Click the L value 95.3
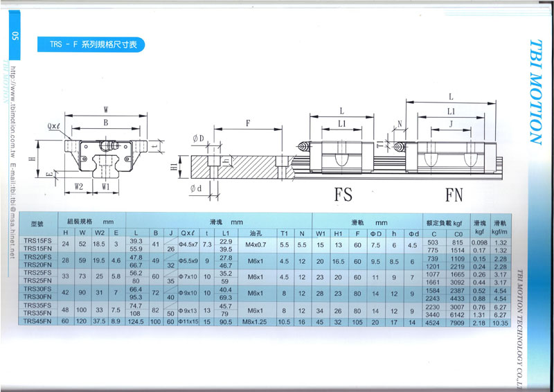 point(136,297)
